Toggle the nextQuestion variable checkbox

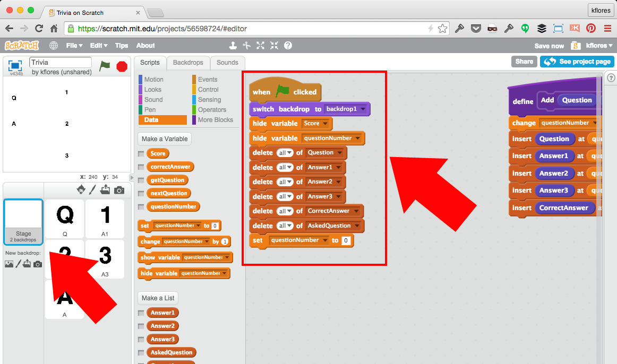pos(141,193)
